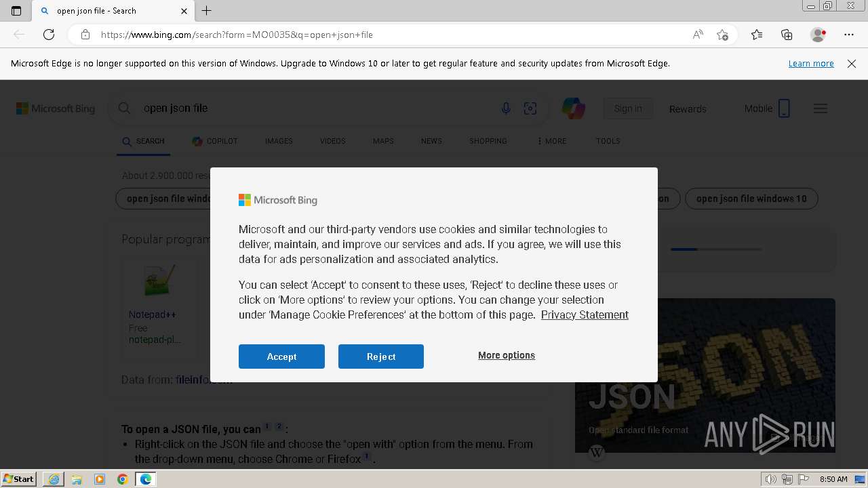
Task: Open the JSON image card
Action: (705, 375)
